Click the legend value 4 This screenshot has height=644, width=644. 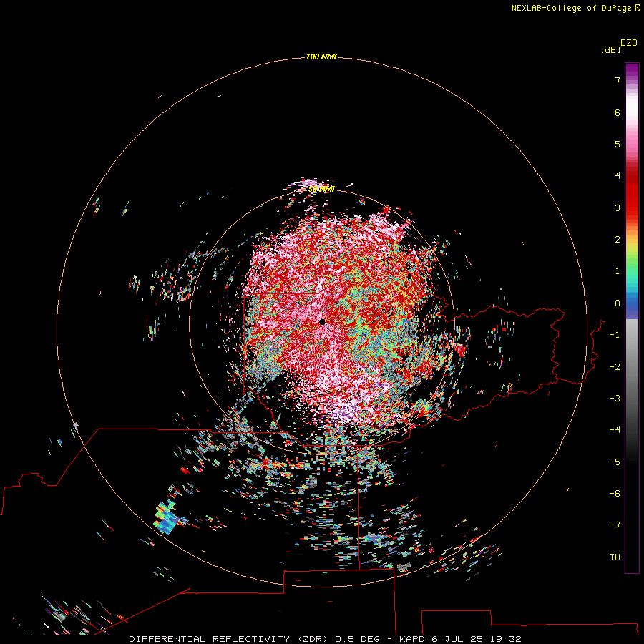(x=618, y=176)
